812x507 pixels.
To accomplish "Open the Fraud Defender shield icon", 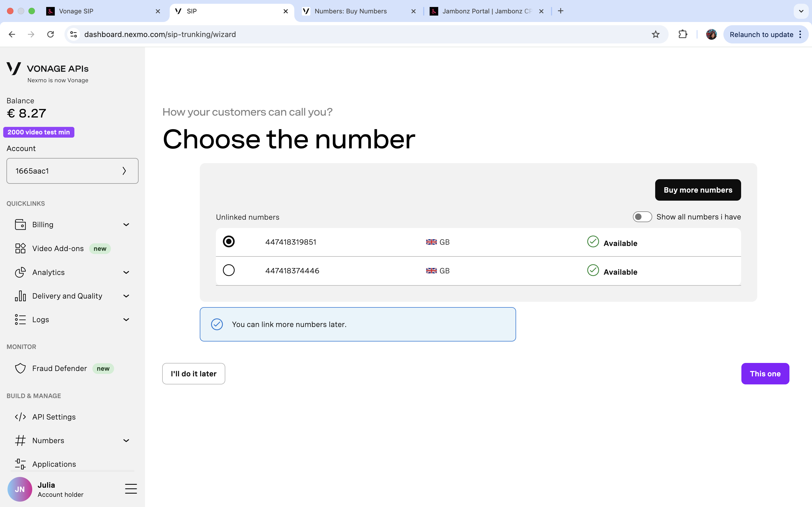I will click(20, 368).
